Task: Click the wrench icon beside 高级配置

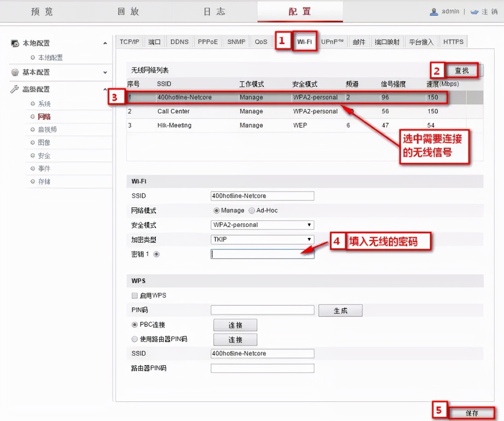Action: [x=14, y=89]
